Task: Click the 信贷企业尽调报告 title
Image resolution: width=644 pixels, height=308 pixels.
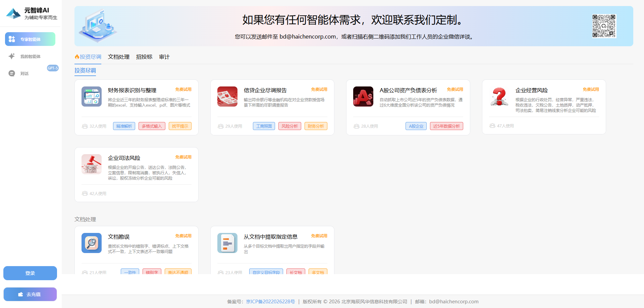Action: tap(265, 90)
